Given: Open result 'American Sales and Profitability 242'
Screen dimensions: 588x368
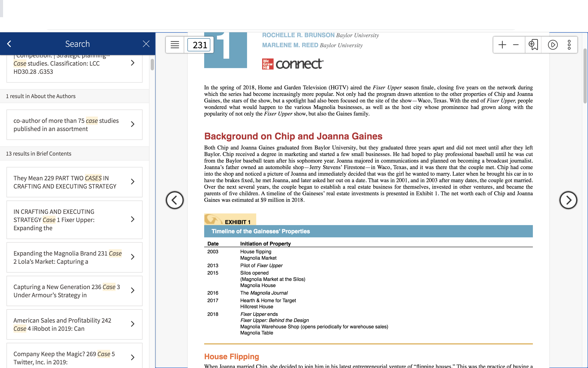Looking at the screenshot, I should pyautogui.click(x=74, y=324).
